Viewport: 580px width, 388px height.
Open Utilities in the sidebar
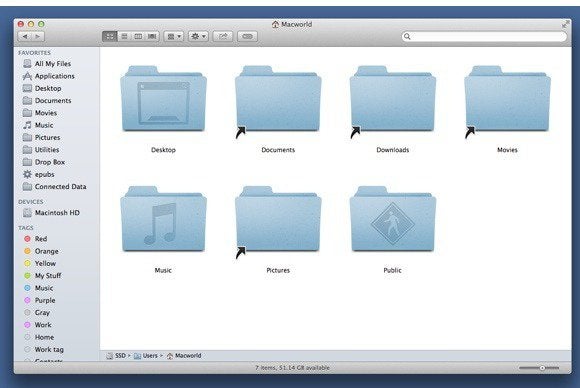(x=41, y=149)
